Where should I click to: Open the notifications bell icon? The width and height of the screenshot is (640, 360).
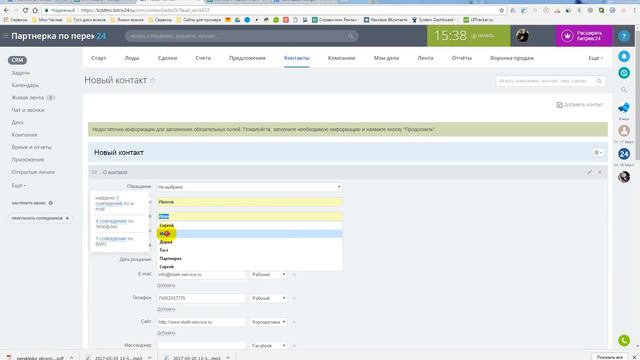click(x=624, y=56)
